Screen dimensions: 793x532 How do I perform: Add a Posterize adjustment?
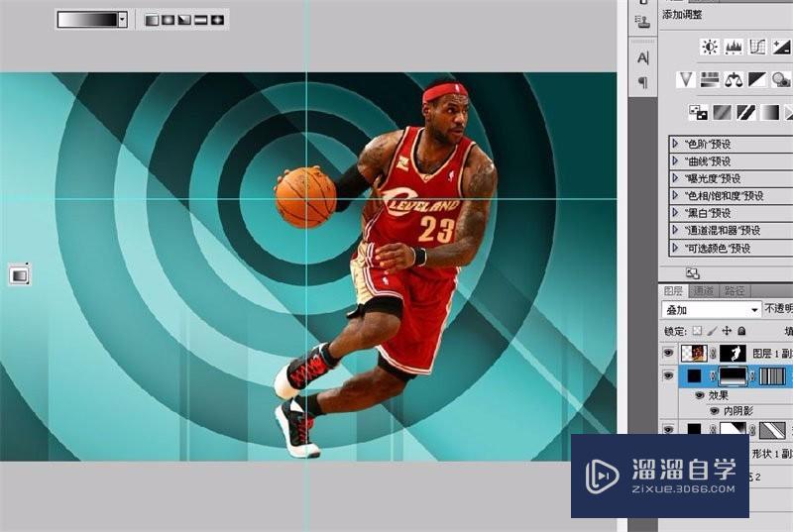click(723, 113)
